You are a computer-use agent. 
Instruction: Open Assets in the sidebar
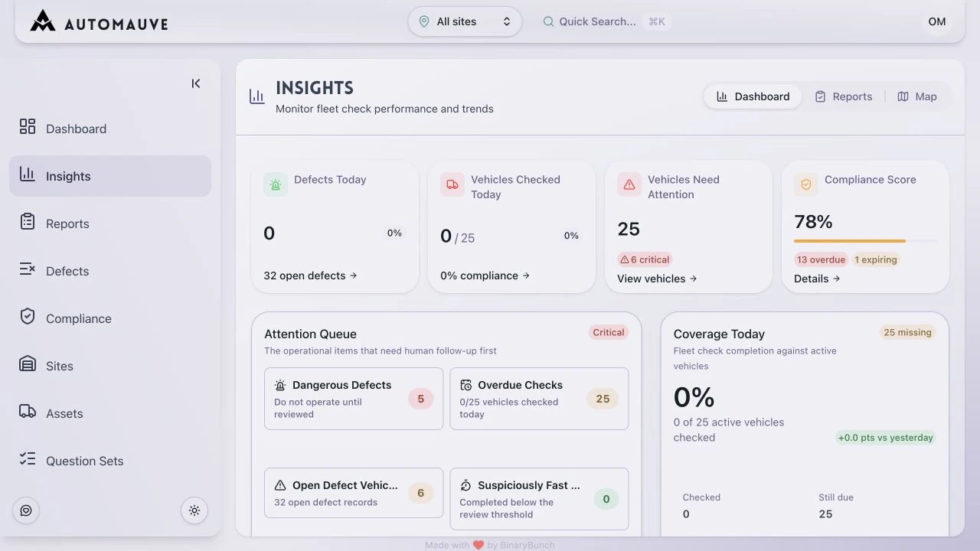(x=110, y=413)
